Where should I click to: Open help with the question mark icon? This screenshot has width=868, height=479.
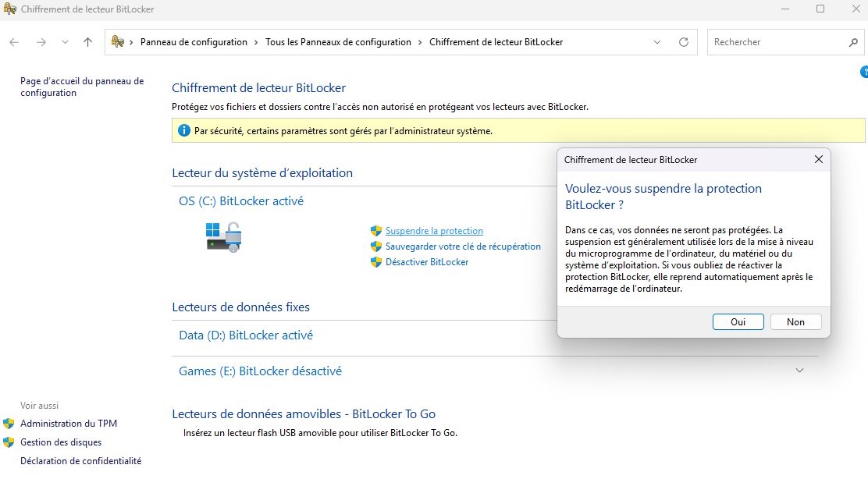pos(864,72)
